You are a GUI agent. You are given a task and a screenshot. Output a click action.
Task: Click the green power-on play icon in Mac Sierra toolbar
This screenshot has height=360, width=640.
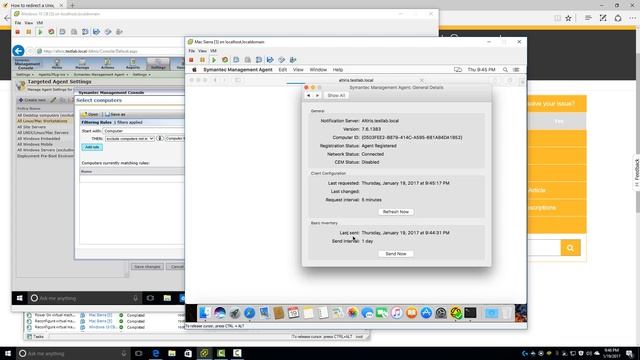(213, 60)
